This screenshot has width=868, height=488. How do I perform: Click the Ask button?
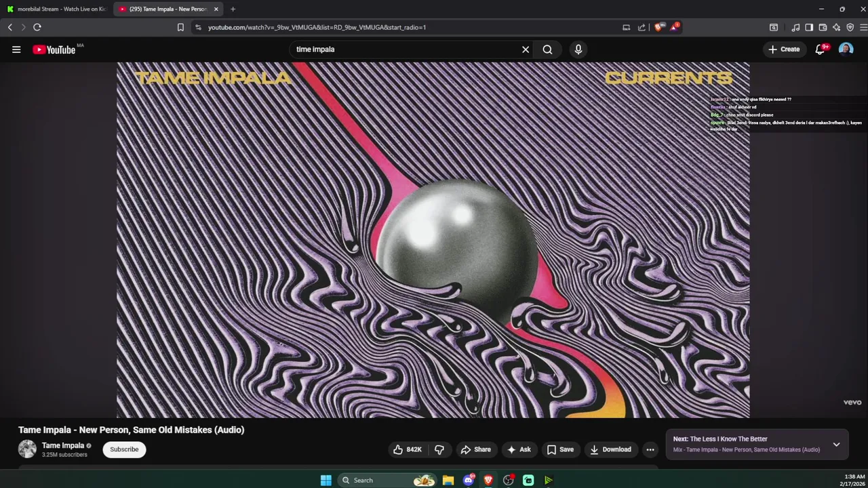(x=519, y=449)
